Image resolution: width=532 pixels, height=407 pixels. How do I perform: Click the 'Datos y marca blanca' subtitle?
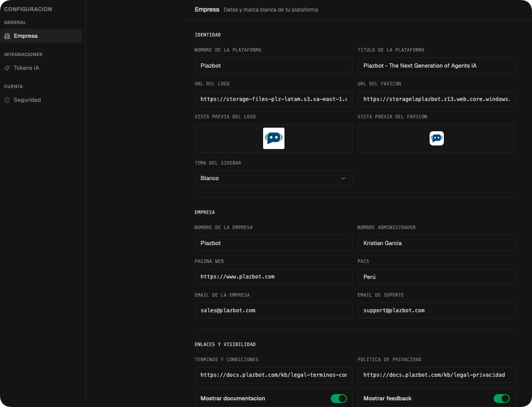pos(271,10)
